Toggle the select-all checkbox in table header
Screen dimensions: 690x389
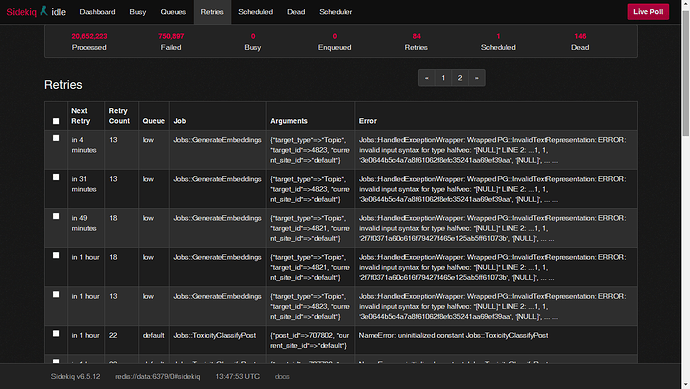56,121
